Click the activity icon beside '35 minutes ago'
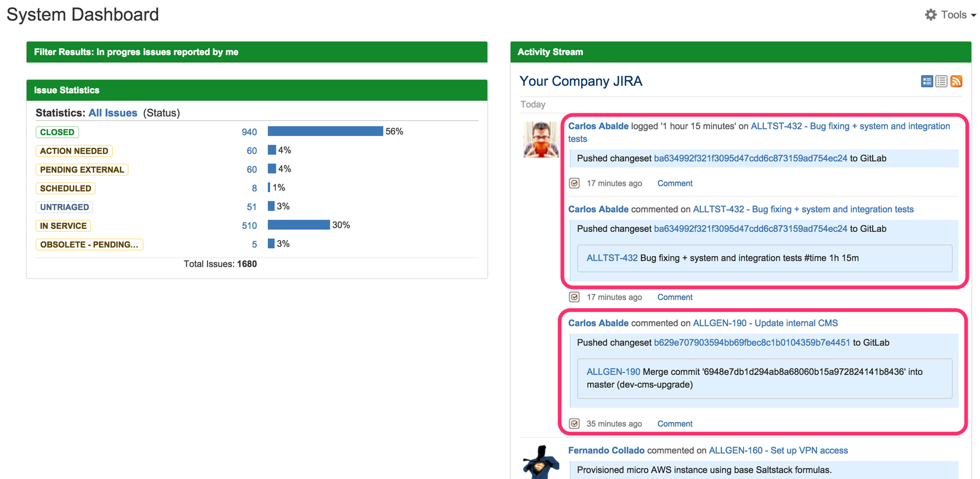Viewport: 980px width, 479px height. click(574, 424)
